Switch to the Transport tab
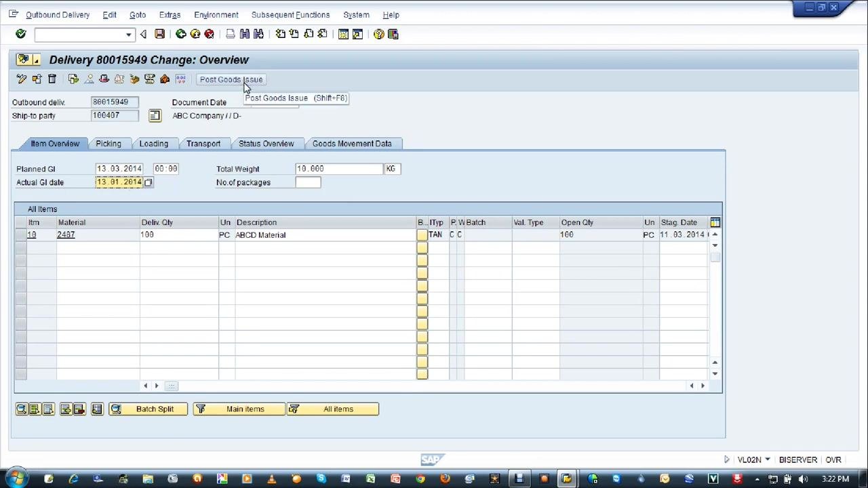The height and width of the screenshot is (488, 868). coord(203,144)
